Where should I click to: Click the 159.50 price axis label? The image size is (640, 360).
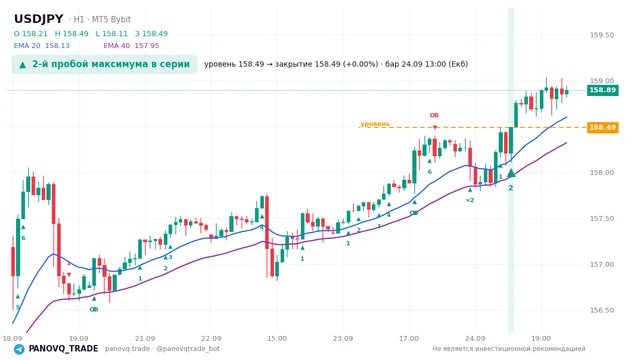tap(602, 35)
